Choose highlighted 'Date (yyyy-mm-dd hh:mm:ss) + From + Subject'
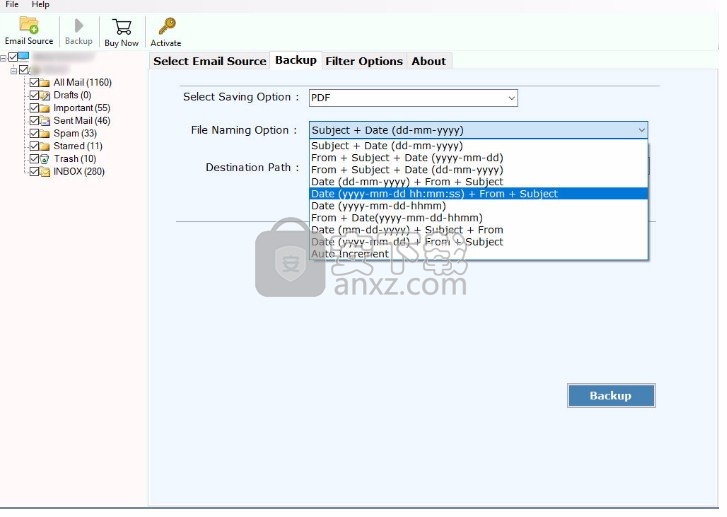The width and height of the screenshot is (727, 517). coord(478,194)
